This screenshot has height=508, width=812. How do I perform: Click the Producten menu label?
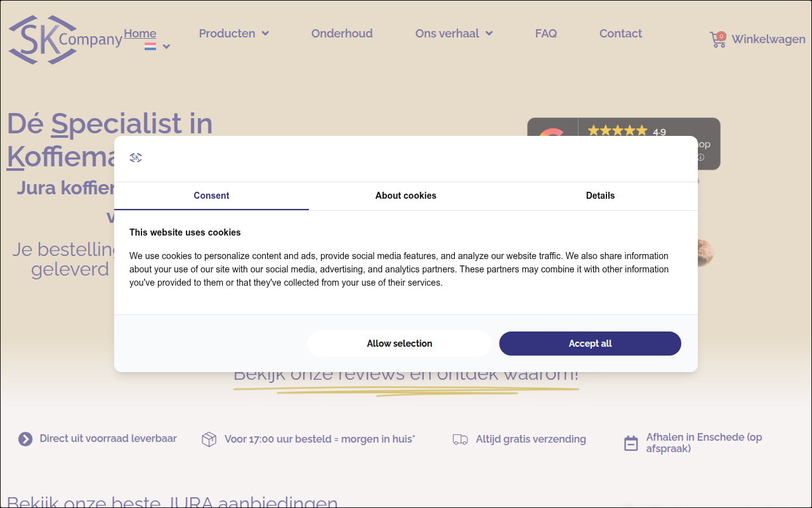[227, 34]
